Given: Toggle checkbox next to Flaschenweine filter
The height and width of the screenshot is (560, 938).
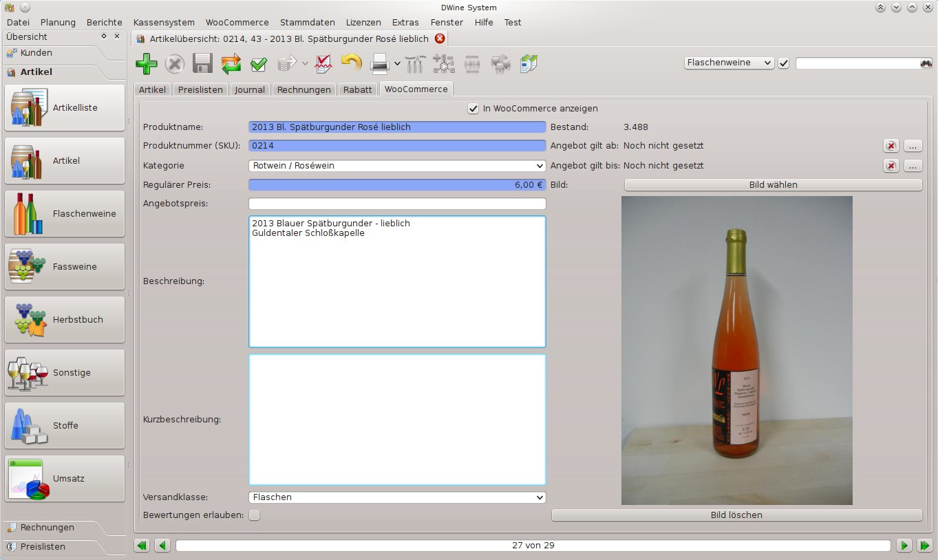Looking at the screenshot, I should 784,63.
